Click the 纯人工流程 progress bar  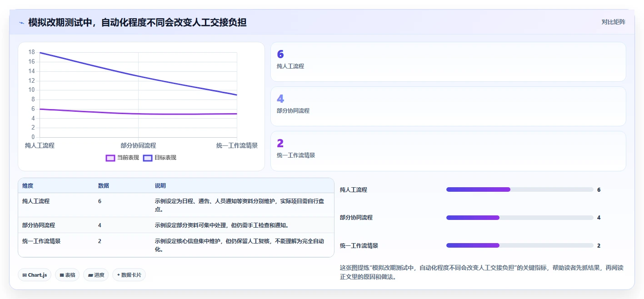(x=520, y=189)
